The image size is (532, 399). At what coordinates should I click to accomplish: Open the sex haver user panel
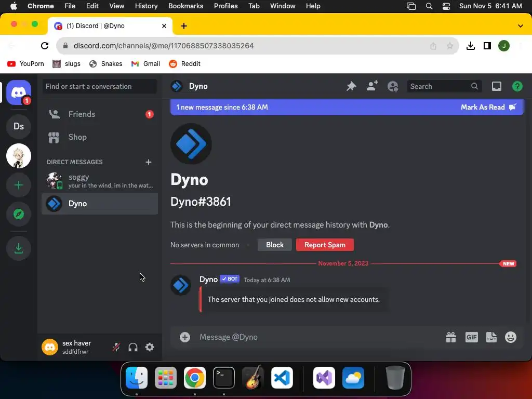point(74,347)
